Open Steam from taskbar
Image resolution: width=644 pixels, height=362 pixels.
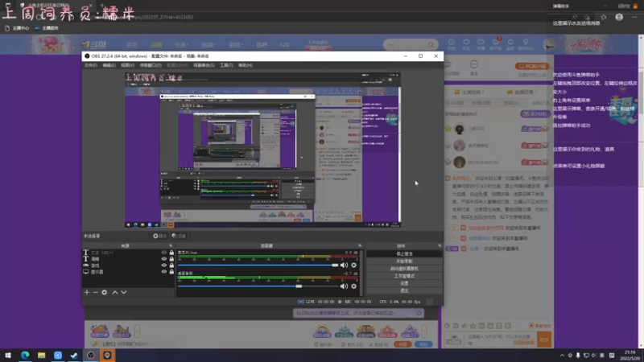74,356
